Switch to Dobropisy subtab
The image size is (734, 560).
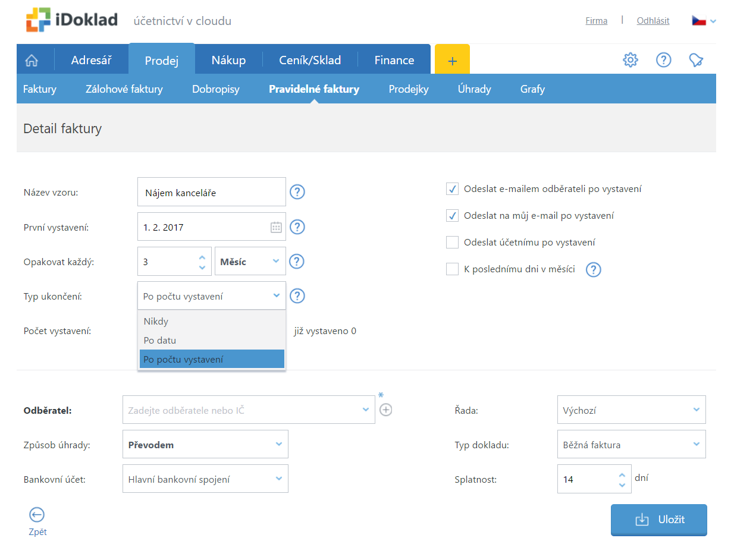tap(216, 89)
